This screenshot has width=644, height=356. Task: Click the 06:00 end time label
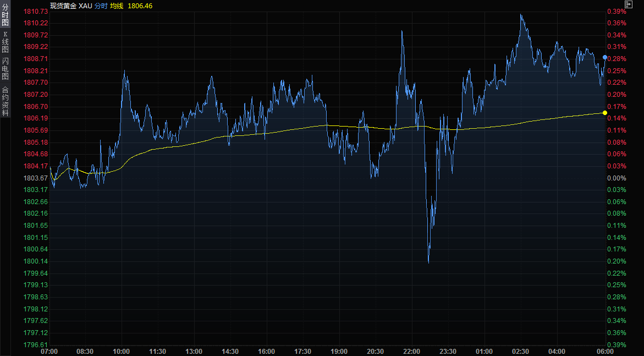605,351
